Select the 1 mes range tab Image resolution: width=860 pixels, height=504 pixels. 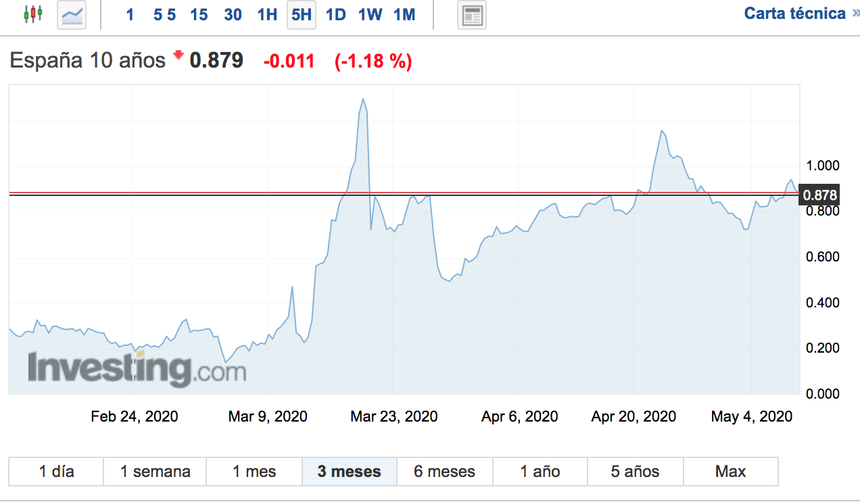[254, 472]
